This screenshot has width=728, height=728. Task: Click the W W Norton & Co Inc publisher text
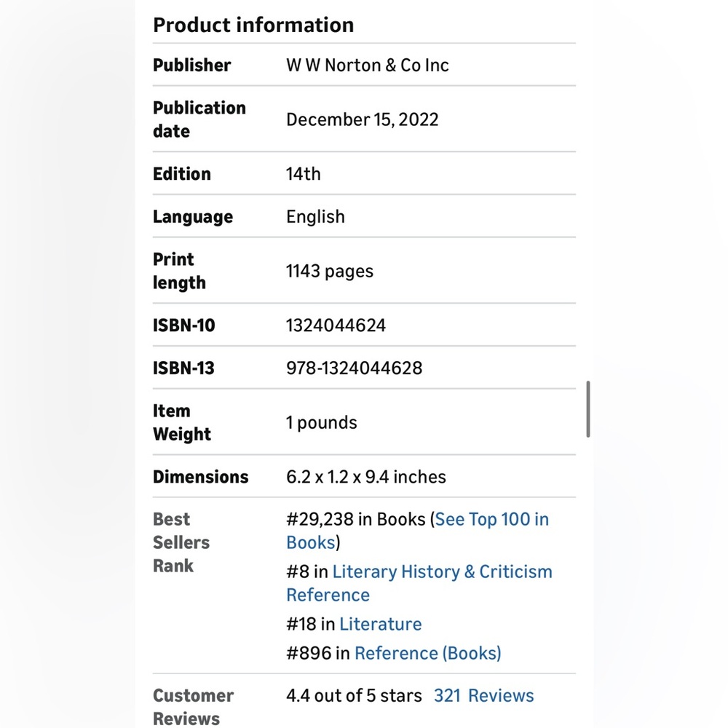coord(367,66)
